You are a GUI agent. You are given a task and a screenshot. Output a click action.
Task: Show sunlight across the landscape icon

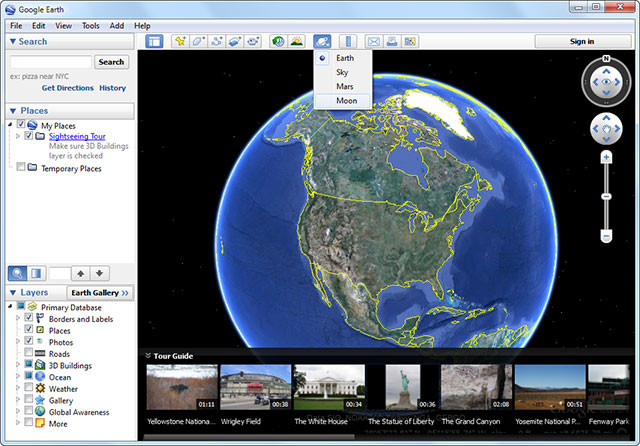297,41
